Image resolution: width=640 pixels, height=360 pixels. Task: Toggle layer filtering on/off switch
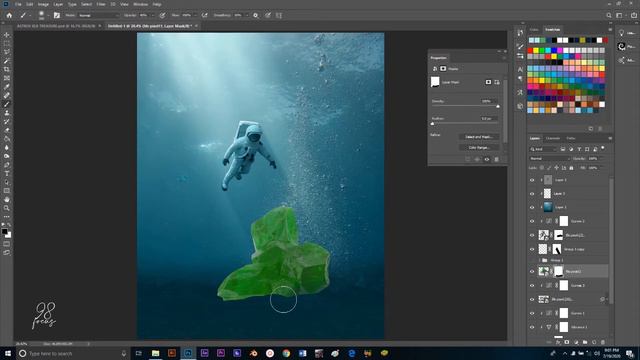click(x=603, y=149)
